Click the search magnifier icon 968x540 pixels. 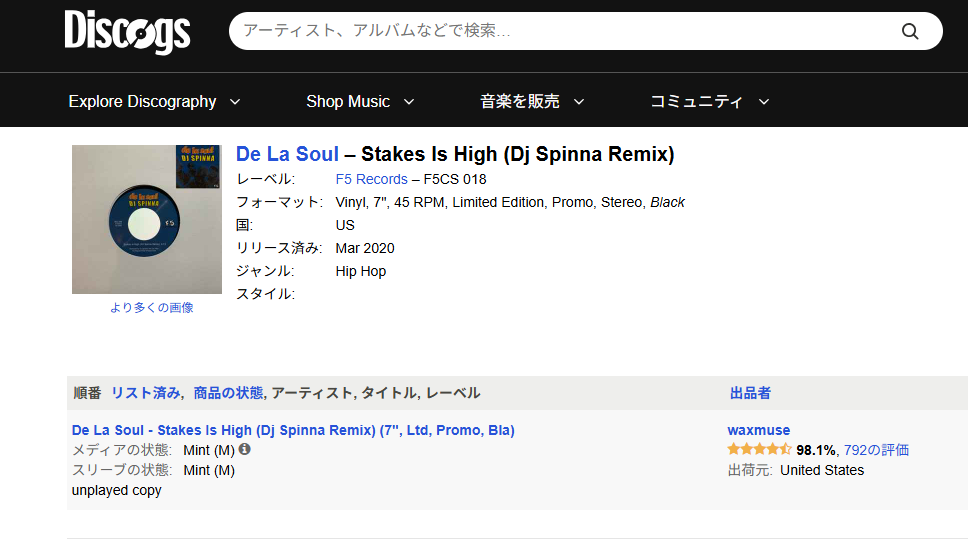coord(909,31)
